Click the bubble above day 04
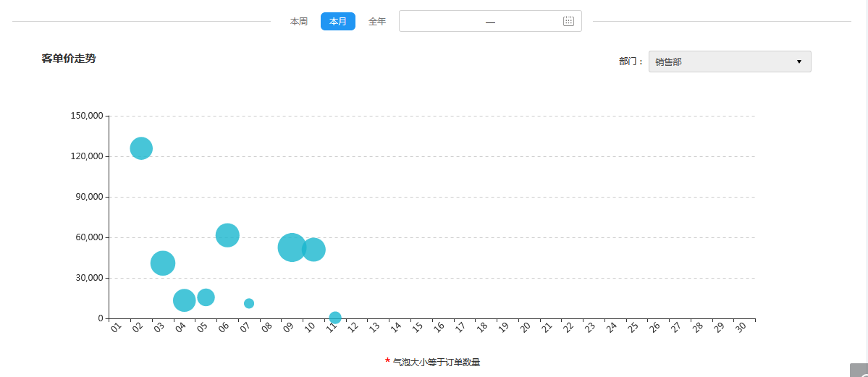The height and width of the screenshot is (377, 868). click(185, 300)
